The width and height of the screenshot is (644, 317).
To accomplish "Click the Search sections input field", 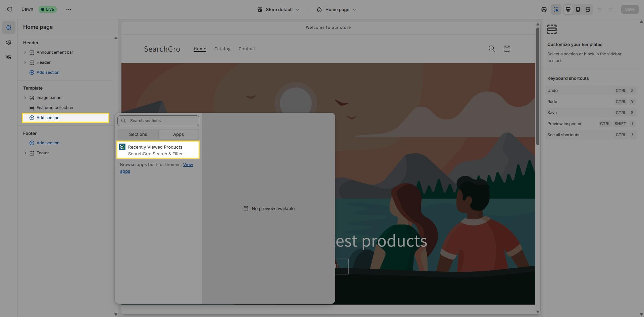I will (x=162, y=121).
